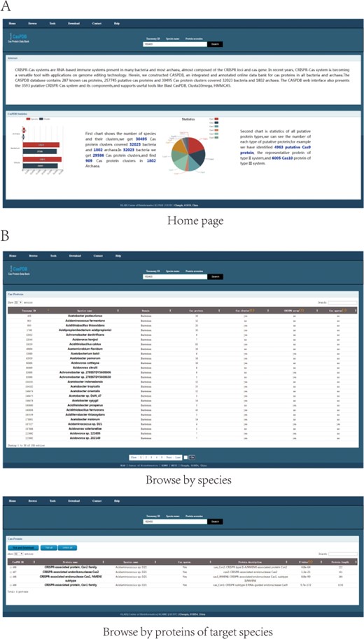Open Contact menu in the Home page screenshot
The image size is (364, 639).
pyautogui.click(x=97, y=24)
